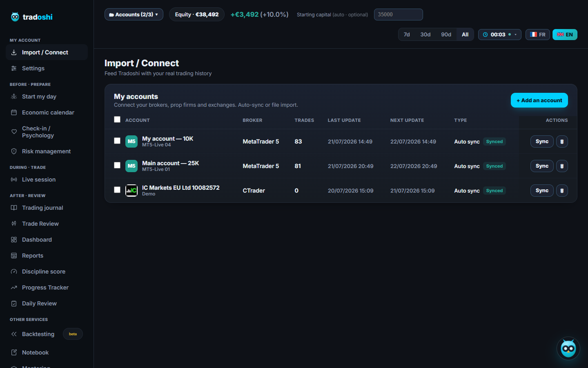The height and width of the screenshot is (368, 588).
Task: Click the Synced status of My account — 10K
Action: [494, 141]
